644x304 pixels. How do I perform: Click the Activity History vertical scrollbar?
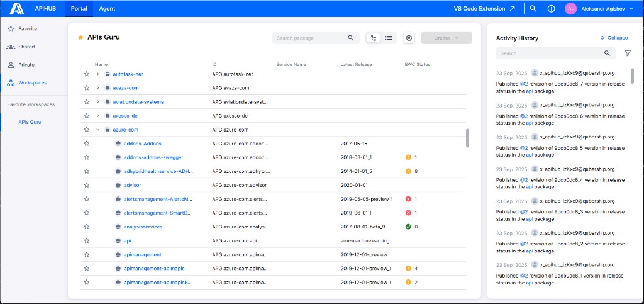tap(632, 76)
